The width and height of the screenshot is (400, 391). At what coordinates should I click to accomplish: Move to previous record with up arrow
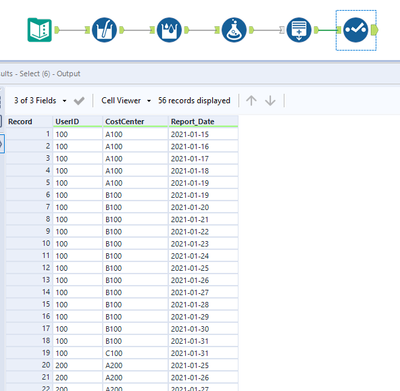pos(251,100)
